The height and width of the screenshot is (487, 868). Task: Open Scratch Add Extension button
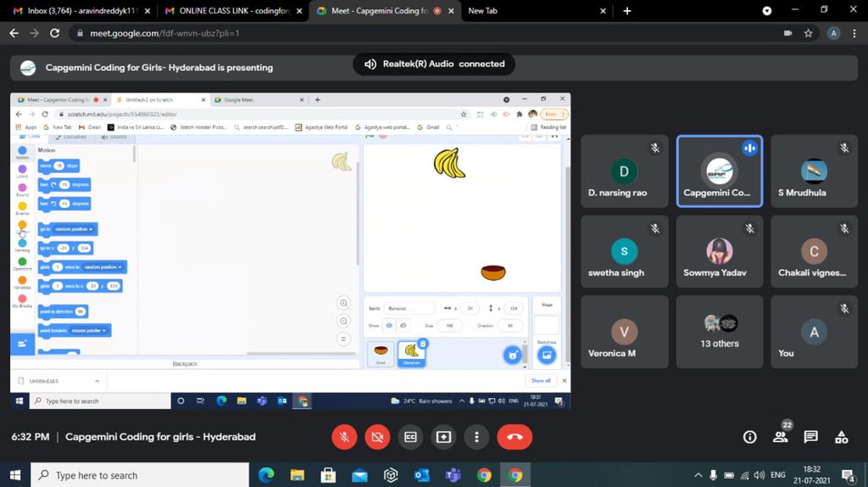(x=22, y=344)
